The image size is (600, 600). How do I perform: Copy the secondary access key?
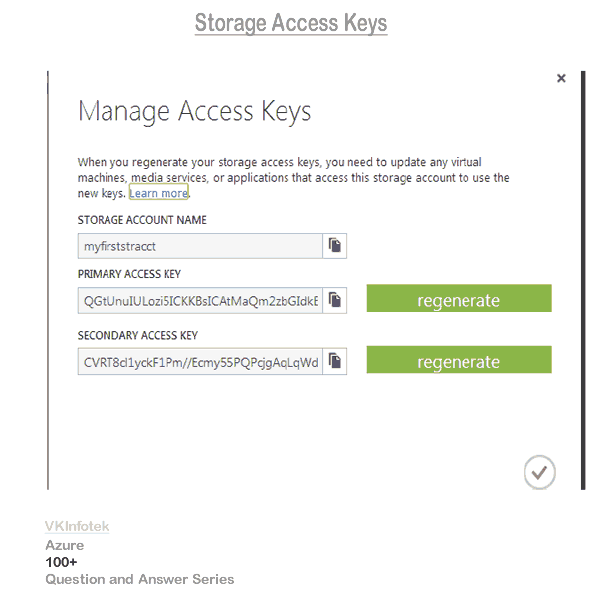(335, 361)
